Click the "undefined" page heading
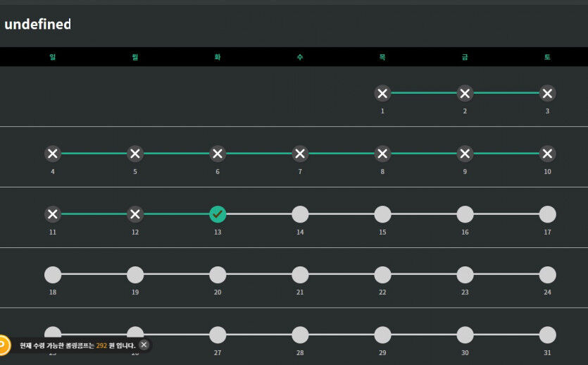Image resolution: width=588 pixels, height=365 pixels. tap(37, 24)
